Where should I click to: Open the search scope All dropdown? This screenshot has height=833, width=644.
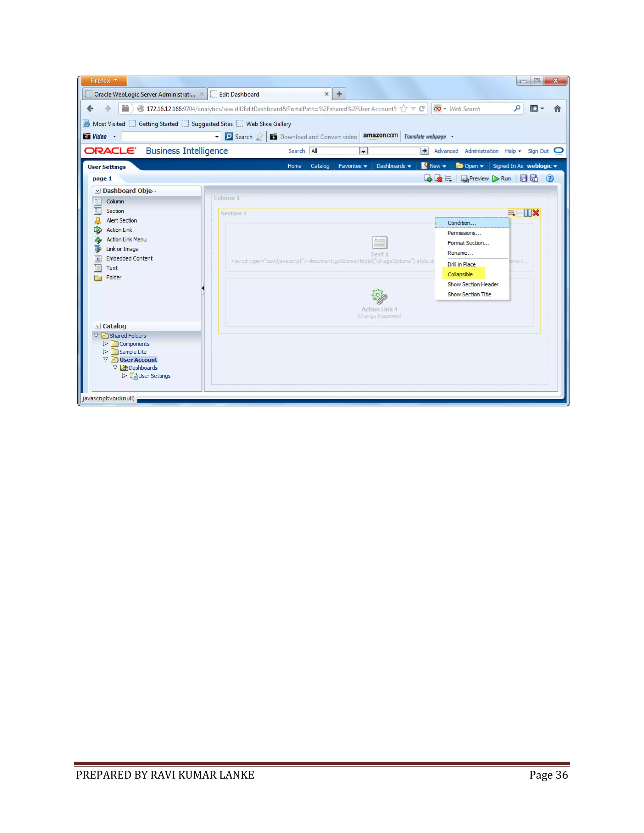click(x=363, y=151)
